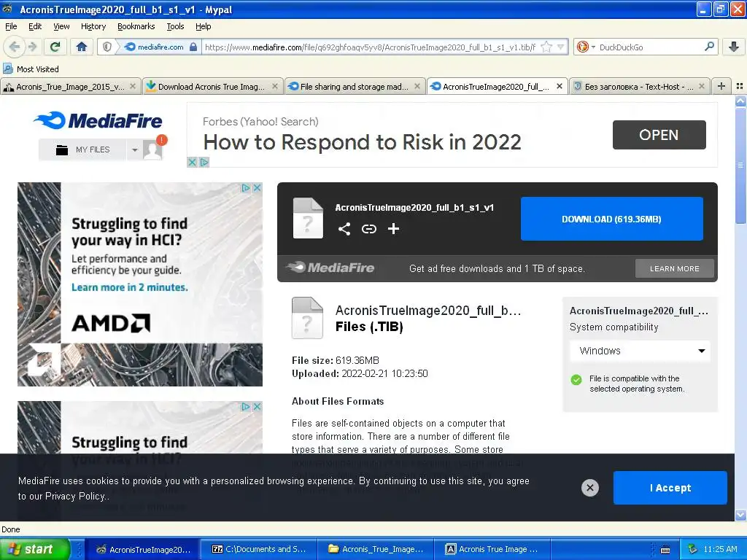This screenshot has height=560, width=747.
Task: Switch to Download Acronis True Image tab
Action: click(212, 86)
